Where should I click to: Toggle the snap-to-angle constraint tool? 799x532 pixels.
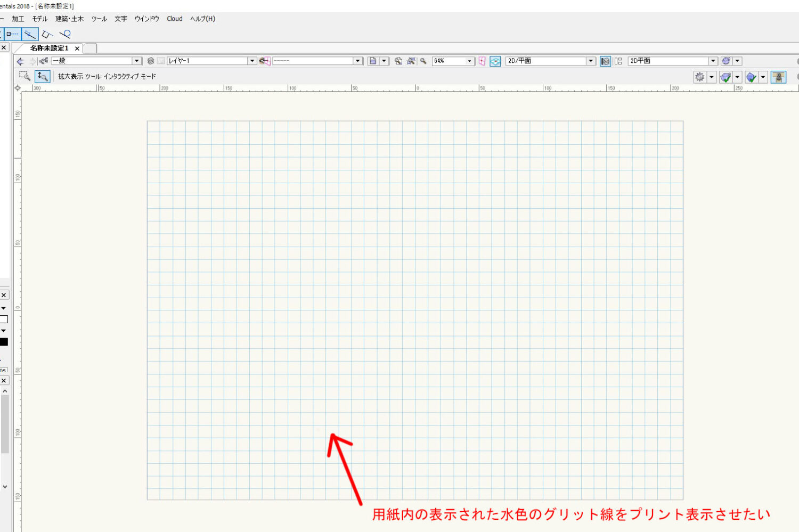(x=30, y=34)
